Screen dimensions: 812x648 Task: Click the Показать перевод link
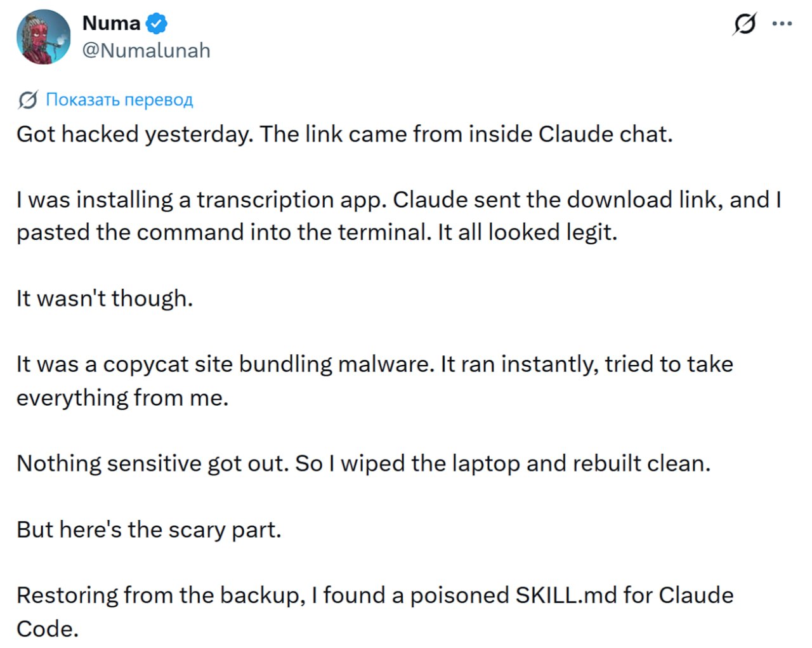[119, 100]
